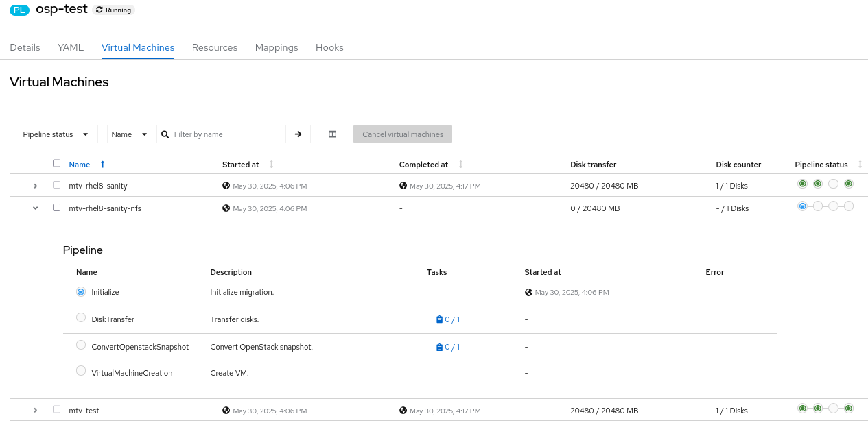Click the mtv-test pipeline progress indicator
Screen dimensions: 868x425
(x=825, y=409)
